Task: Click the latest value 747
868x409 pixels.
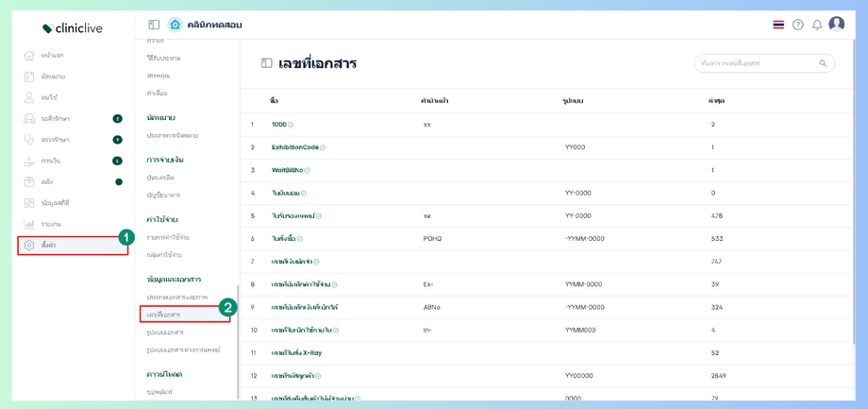Action: (x=716, y=262)
